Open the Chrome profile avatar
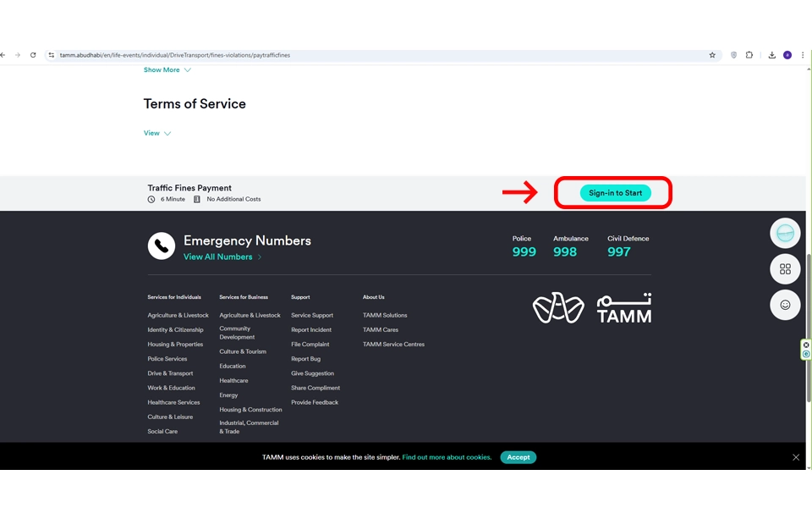The width and height of the screenshot is (812, 508). coord(787,55)
